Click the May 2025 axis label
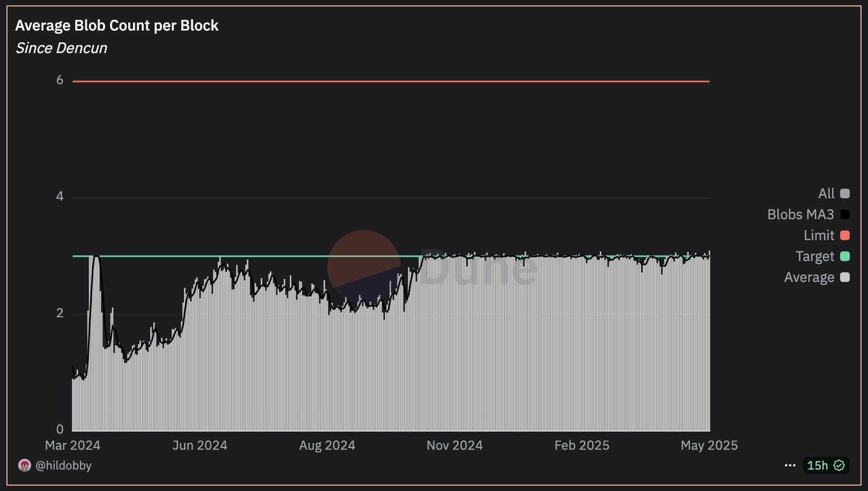The width and height of the screenshot is (868, 491). pos(709,445)
